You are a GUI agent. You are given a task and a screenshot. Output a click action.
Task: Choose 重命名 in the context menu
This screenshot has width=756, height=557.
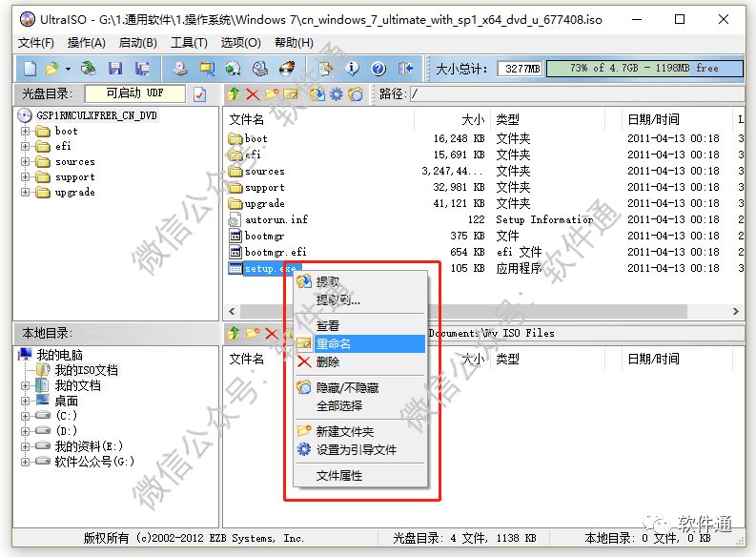tap(360, 344)
